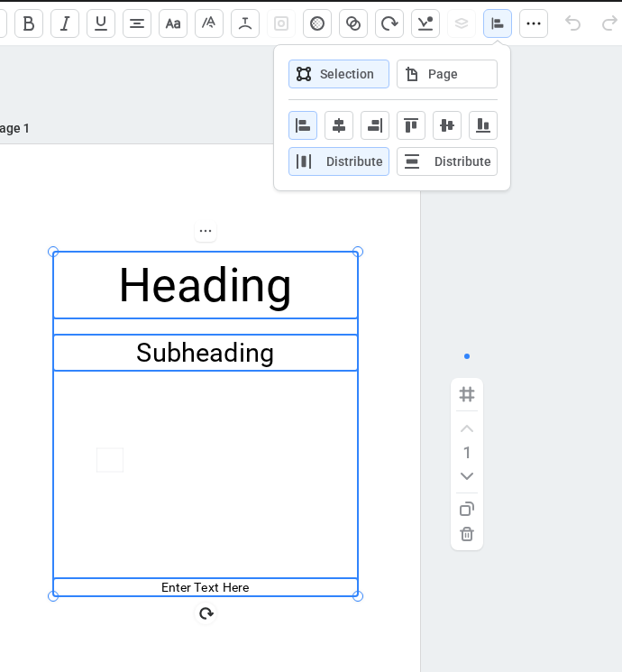
Task: Click the disabled frame tool icon
Action: pos(281,23)
